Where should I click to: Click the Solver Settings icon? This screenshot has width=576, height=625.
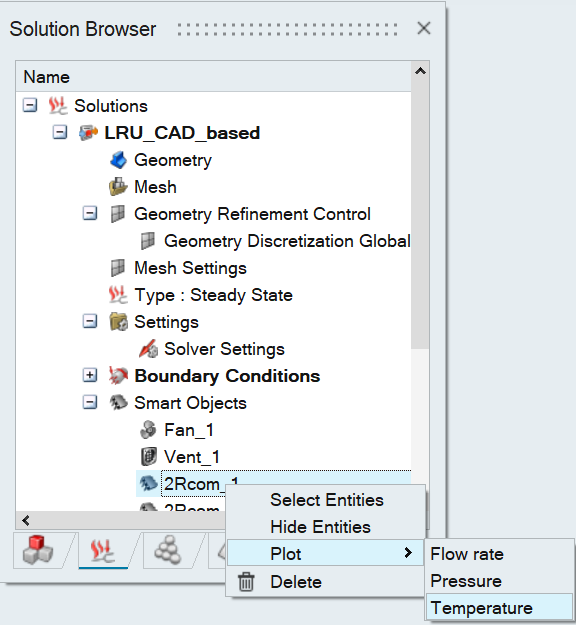click(149, 349)
